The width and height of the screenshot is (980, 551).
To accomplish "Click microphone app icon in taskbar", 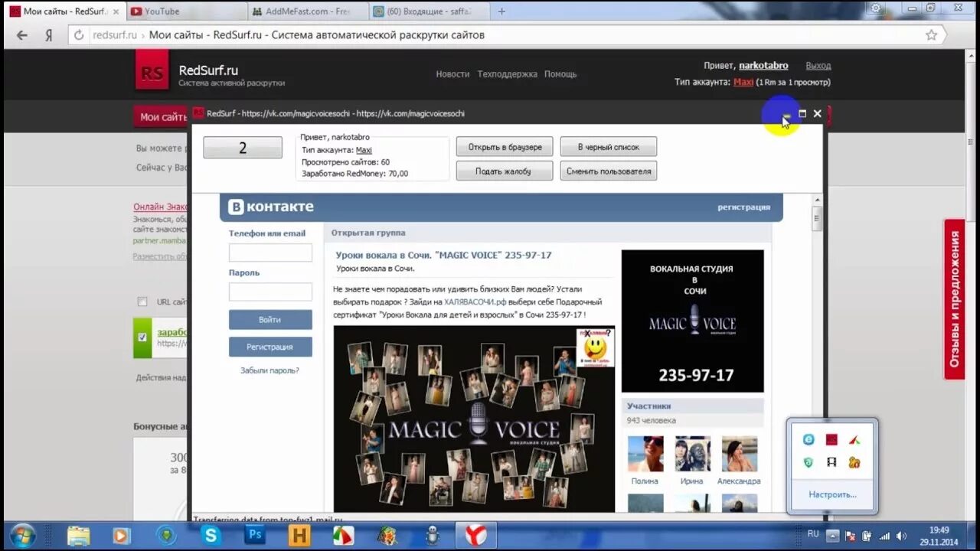I will pos(432,535).
